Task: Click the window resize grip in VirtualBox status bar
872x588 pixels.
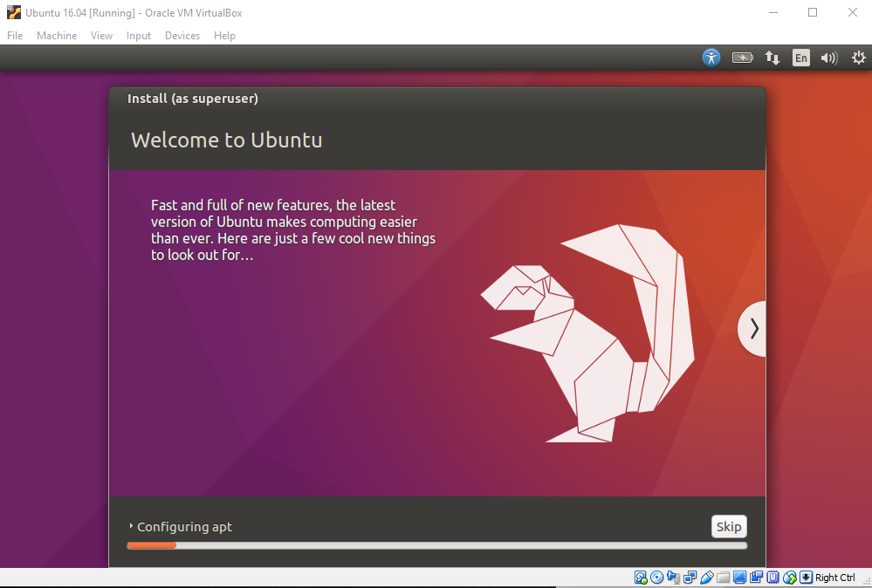Action: click(x=867, y=582)
